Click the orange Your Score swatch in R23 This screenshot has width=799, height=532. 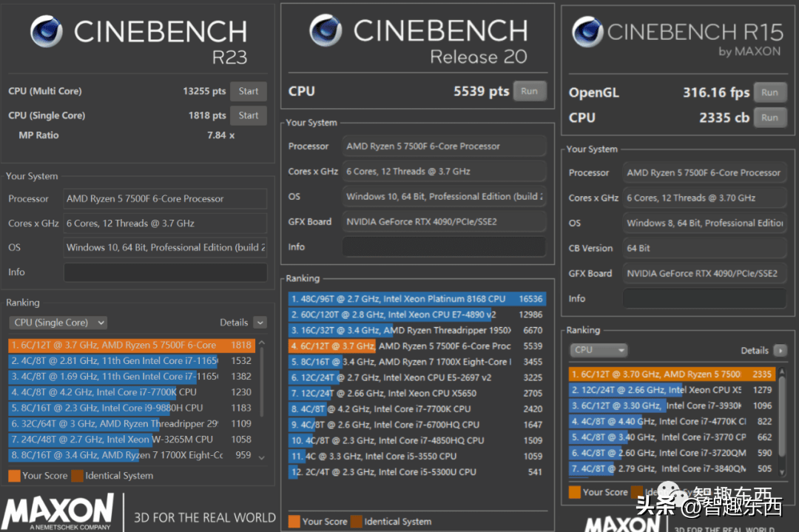pyautogui.click(x=14, y=476)
